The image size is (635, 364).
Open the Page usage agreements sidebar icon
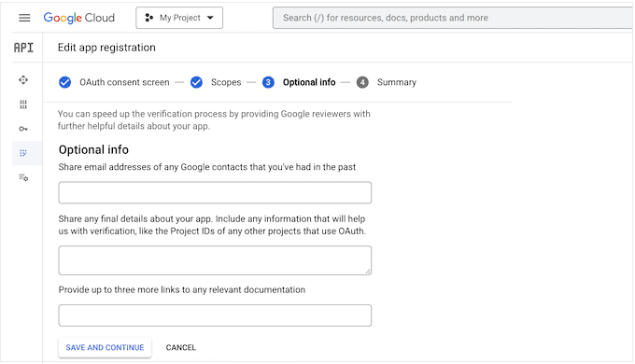[23, 177]
